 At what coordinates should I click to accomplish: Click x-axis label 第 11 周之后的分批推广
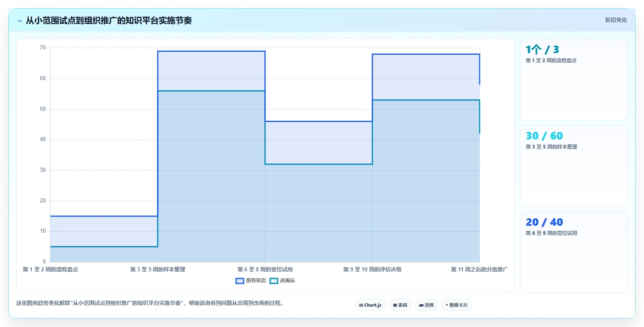pyautogui.click(x=480, y=270)
